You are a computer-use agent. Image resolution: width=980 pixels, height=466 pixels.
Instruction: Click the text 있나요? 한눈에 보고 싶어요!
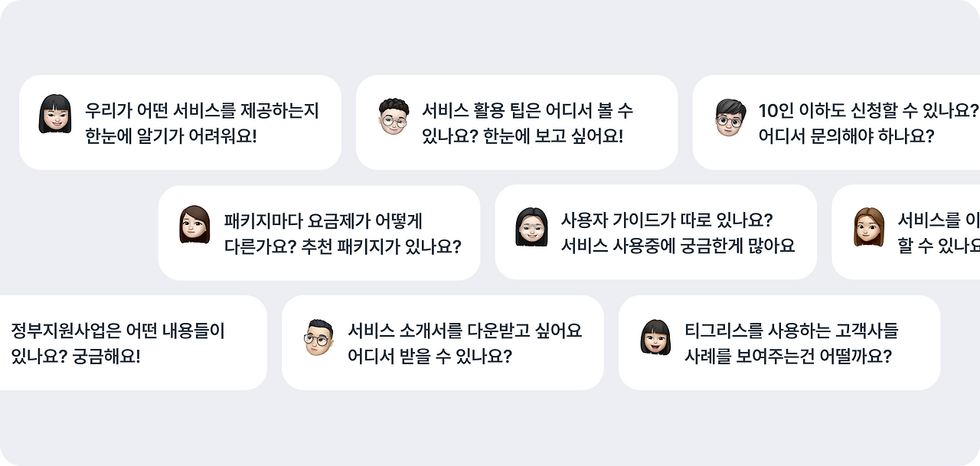coord(522,136)
